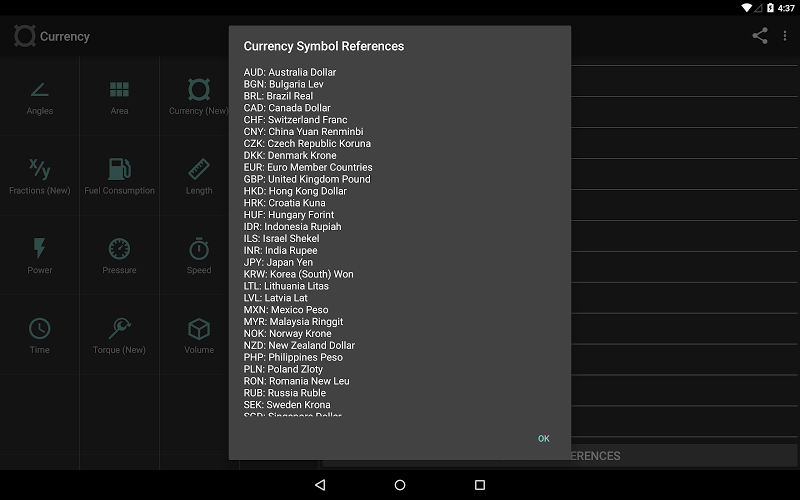800x500 pixels.
Task: Open the Volume converter
Action: pyautogui.click(x=198, y=335)
